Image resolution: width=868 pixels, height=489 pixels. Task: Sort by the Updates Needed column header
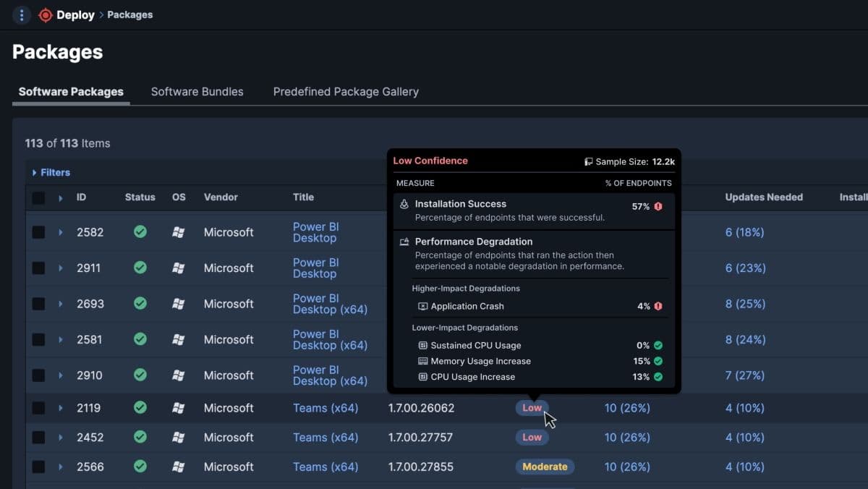(764, 197)
